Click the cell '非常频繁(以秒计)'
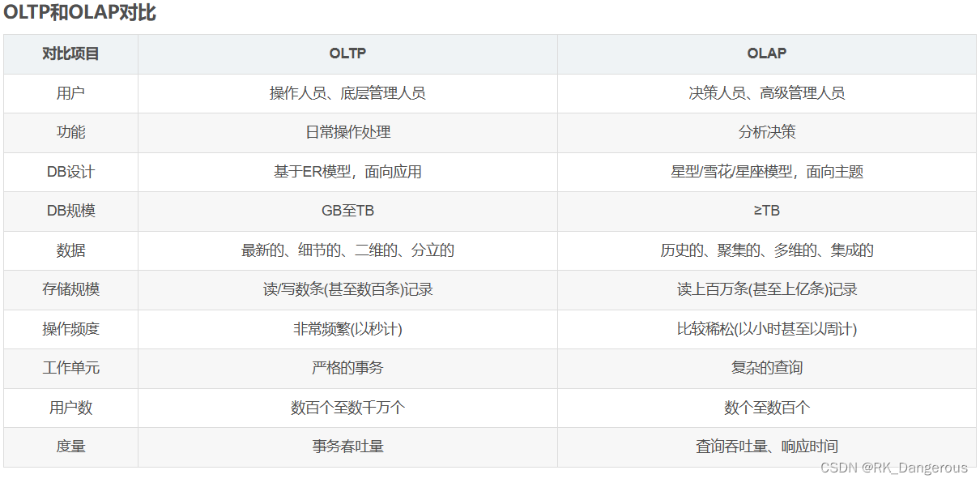This screenshot has height=483, width=980. coord(347,329)
